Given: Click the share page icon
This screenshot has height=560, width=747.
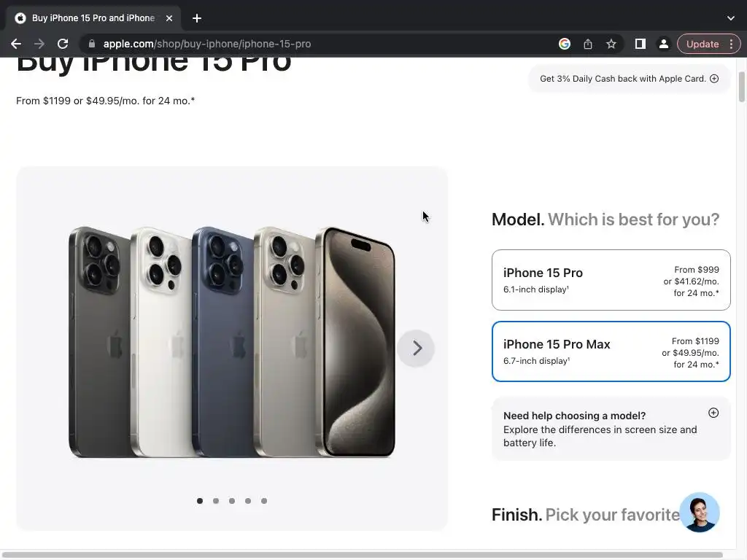Looking at the screenshot, I should point(588,44).
